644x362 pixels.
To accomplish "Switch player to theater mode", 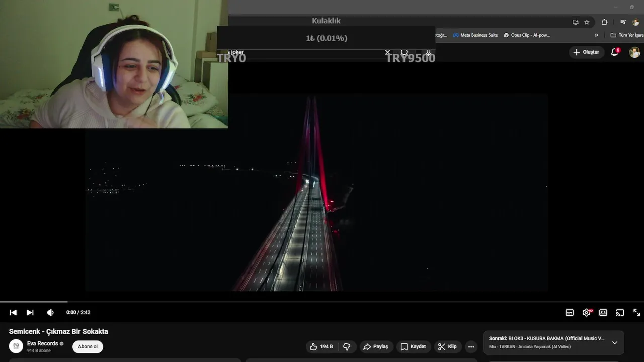I will pyautogui.click(x=603, y=312).
